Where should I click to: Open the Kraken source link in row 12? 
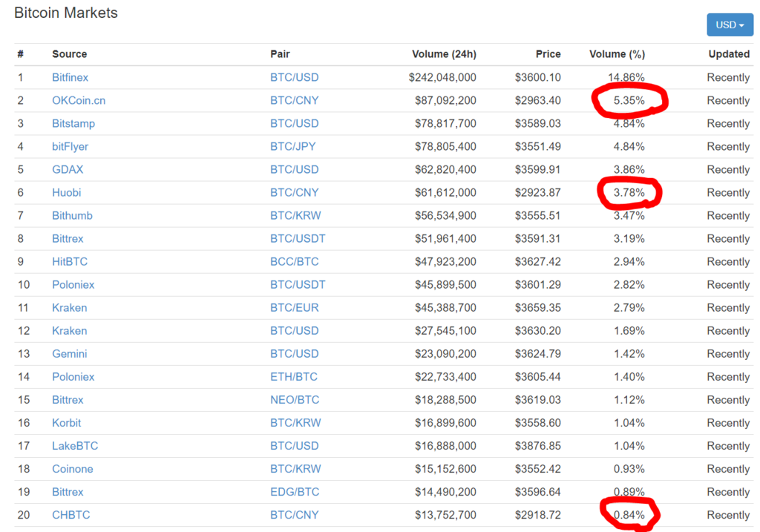click(x=69, y=330)
